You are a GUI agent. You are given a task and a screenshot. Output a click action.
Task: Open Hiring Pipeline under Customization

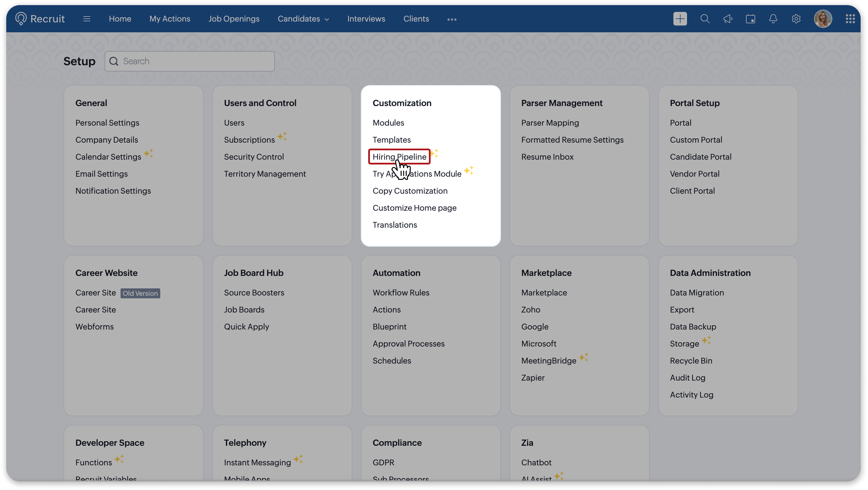399,157
